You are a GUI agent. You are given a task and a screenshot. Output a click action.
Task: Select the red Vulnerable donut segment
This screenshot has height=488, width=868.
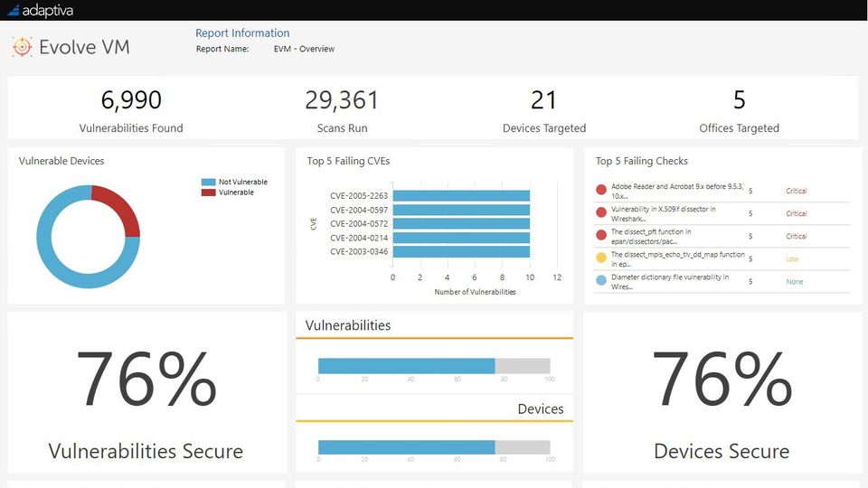120,208
